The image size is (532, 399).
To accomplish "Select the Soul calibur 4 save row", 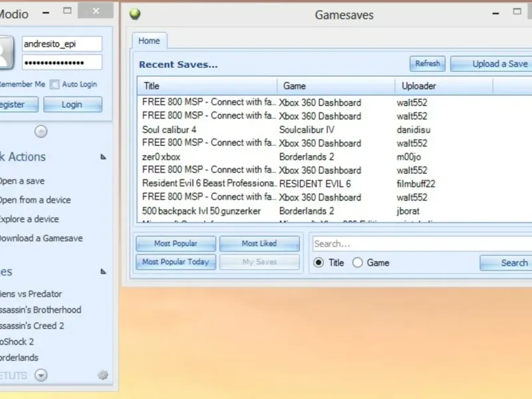I will click(334, 130).
